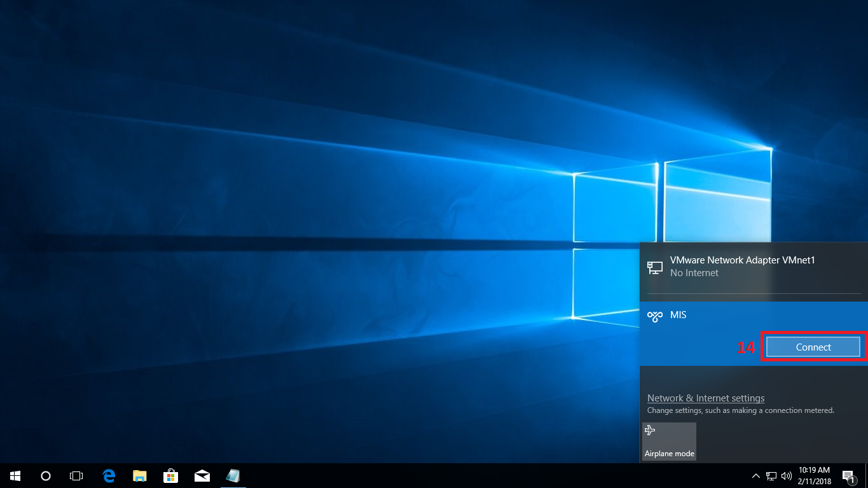868x488 pixels.
Task: Click the Ethernet adapter icon for VMnet1
Action: tap(654, 267)
